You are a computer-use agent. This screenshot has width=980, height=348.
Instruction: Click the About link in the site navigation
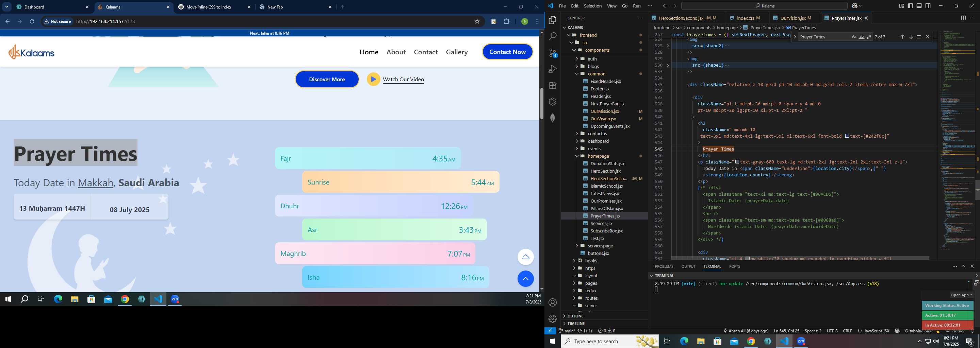pos(396,52)
